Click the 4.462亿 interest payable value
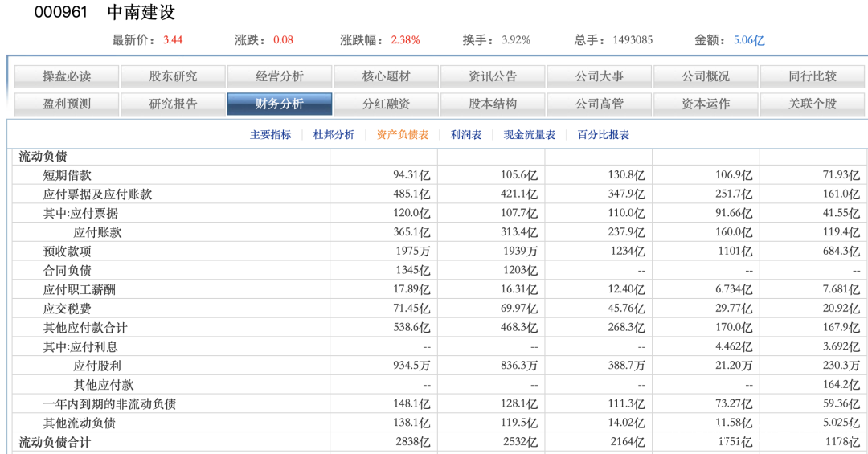 click(734, 346)
